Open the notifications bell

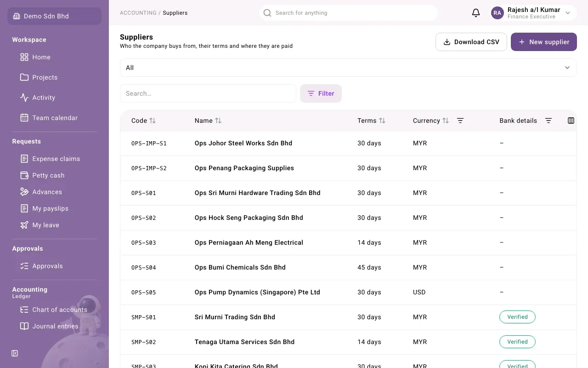[x=476, y=13]
